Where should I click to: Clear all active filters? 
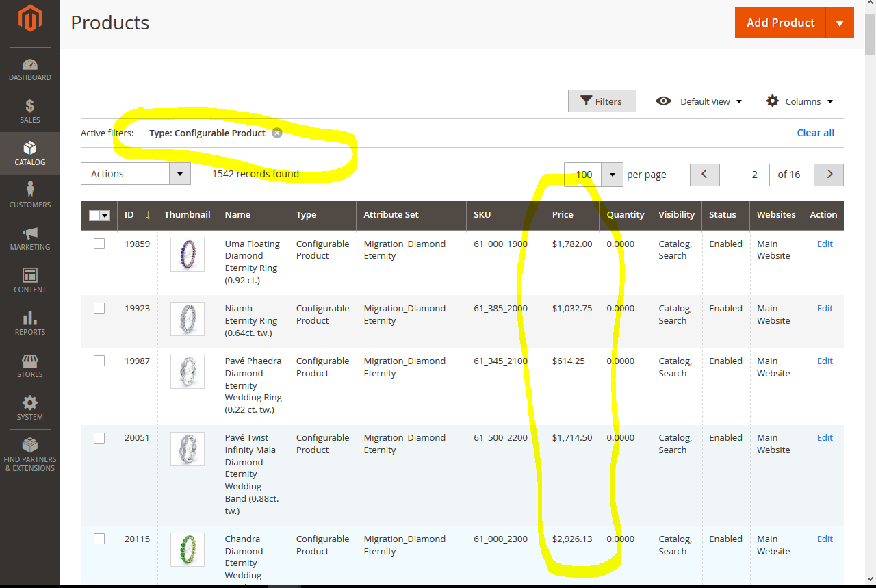coord(815,132)
